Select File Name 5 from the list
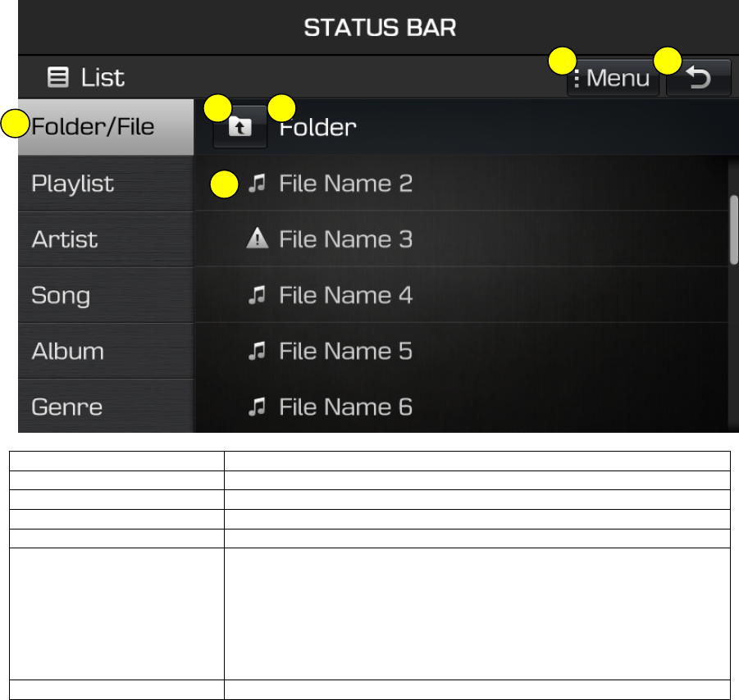The width and height of the screenshot is (739, 700). pos(345,352)
